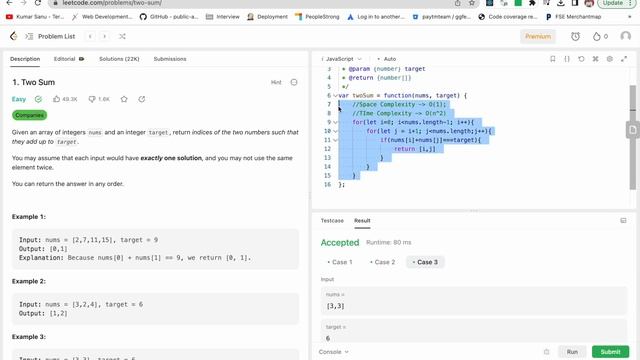
Task: Click the streak flame counter
Action: click(x=600, y=36)
